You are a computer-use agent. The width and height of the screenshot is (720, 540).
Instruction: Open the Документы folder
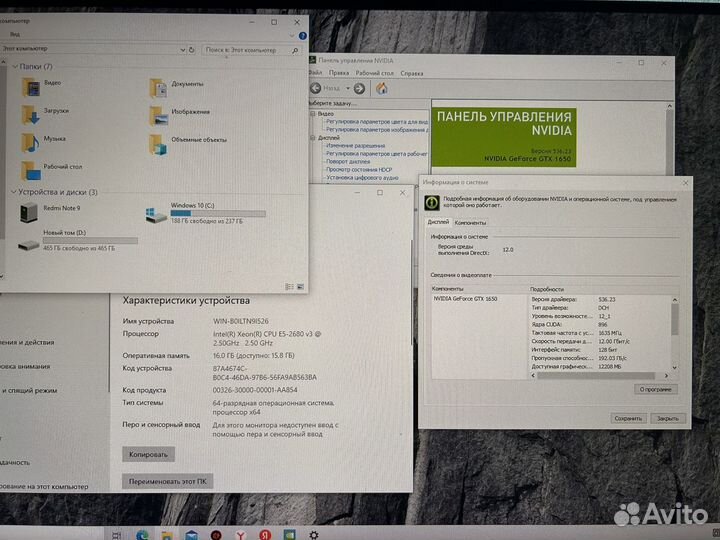click(x=158, y=86)
